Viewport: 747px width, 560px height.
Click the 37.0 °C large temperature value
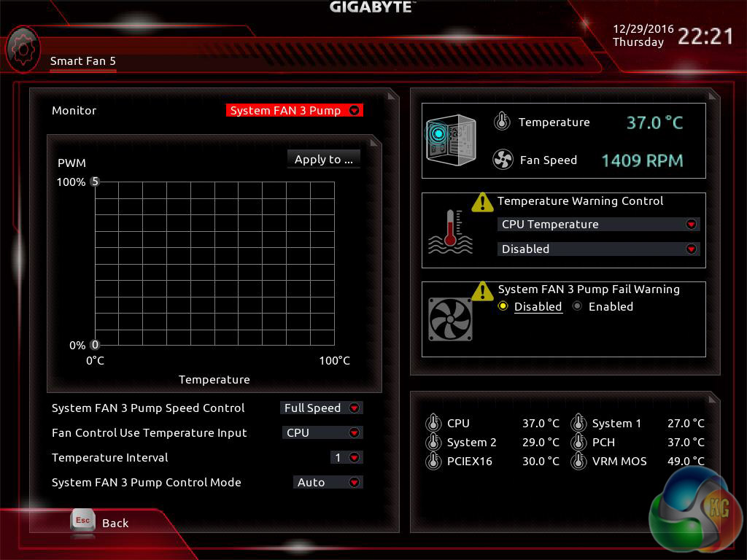[x=654, y=122]
